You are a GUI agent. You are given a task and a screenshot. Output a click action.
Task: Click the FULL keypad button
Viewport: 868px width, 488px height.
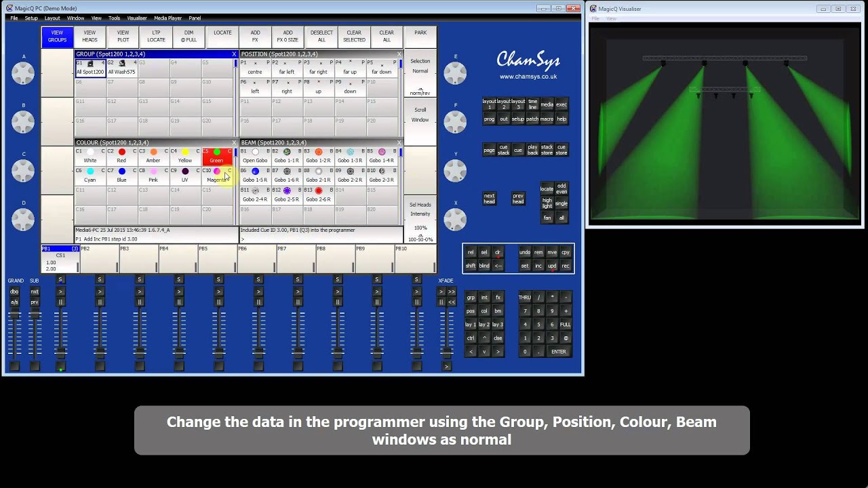click(x=566, y=325)
